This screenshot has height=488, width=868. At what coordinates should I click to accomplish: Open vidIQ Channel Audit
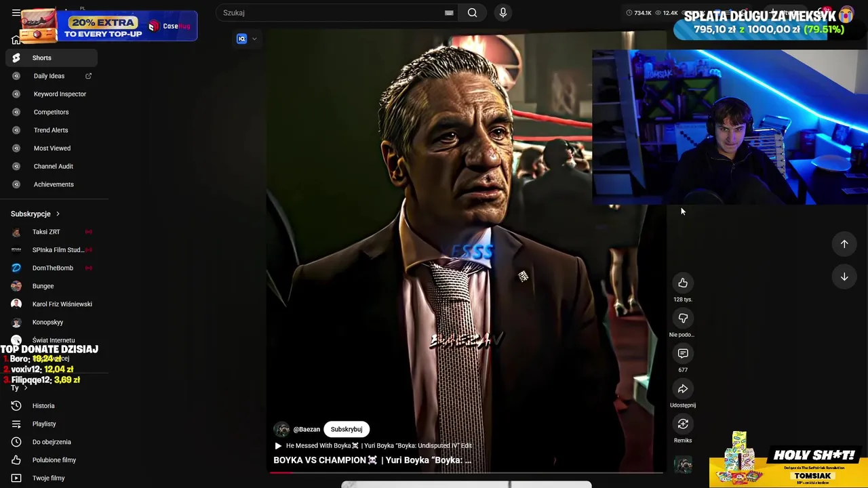(x=54, y=166)
